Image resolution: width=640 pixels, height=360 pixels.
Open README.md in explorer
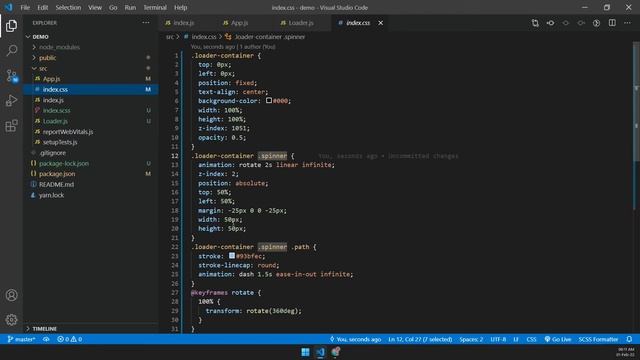point(56,184)
